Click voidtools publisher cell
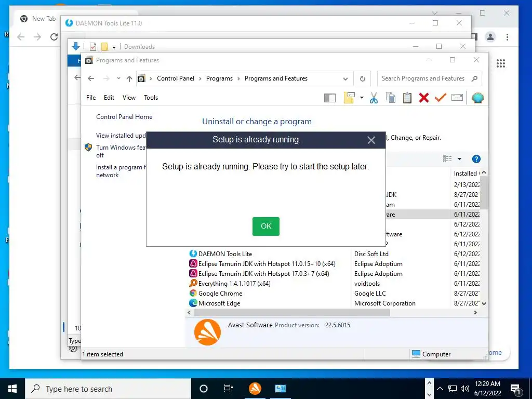Viewport: 532px width, 399px height. pyautogui.click(x=367, y=283)
